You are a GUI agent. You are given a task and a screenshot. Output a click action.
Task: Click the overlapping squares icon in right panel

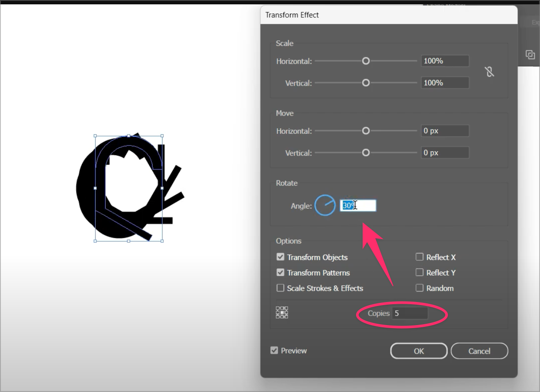click(x=530, y=54)
